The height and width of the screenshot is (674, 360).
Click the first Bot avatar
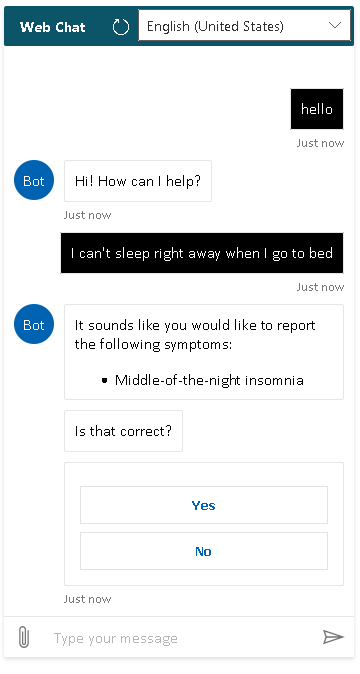(x=34, y=181)
